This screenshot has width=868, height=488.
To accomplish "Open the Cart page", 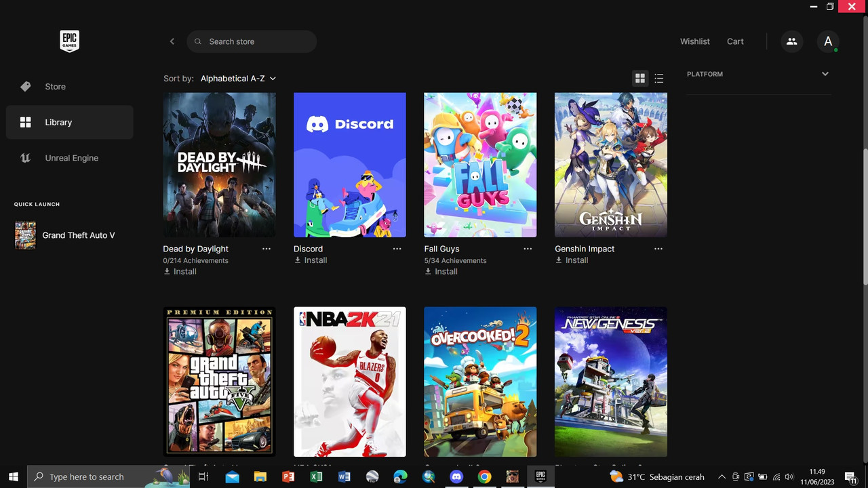I will pos(735,41).
